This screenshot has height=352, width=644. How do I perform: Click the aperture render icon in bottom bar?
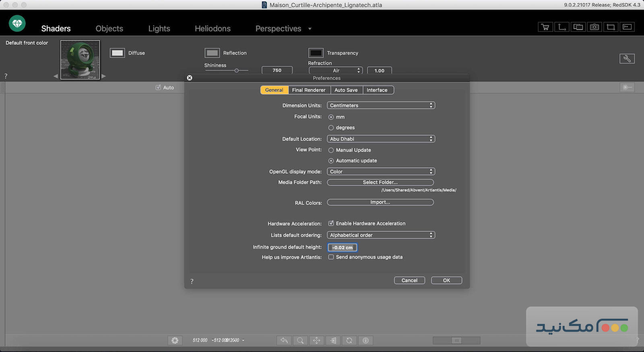point(175,340)
